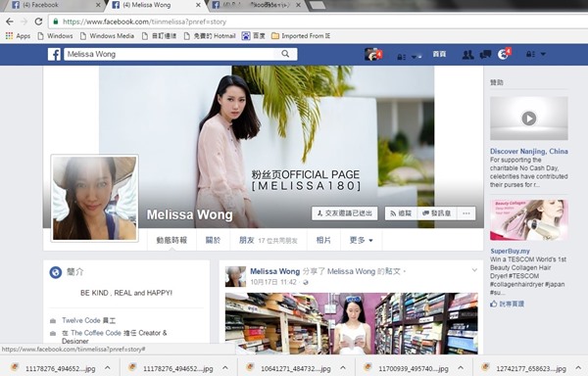Open the 相片 photos tab
This screenshot has height=376, width=588.
[x=323, y=240]
